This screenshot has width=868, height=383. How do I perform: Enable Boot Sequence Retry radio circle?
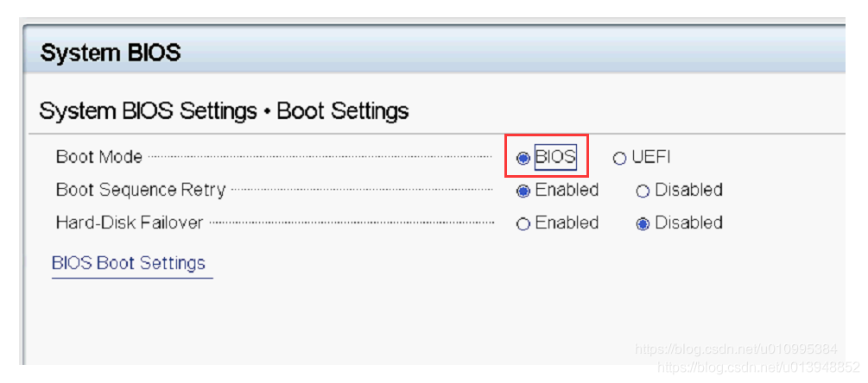523,191
